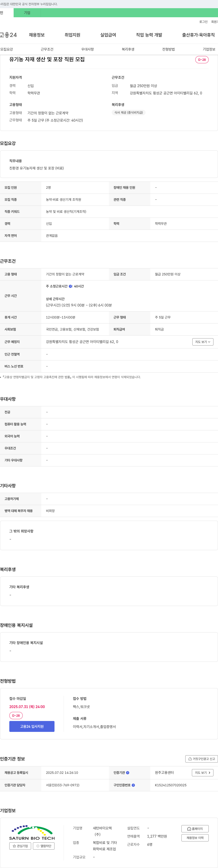The image size is (218, 868).
Task: Click the job title 유기농 자재 생산 및 포장 직원 모집
Action: coord(47,59)
